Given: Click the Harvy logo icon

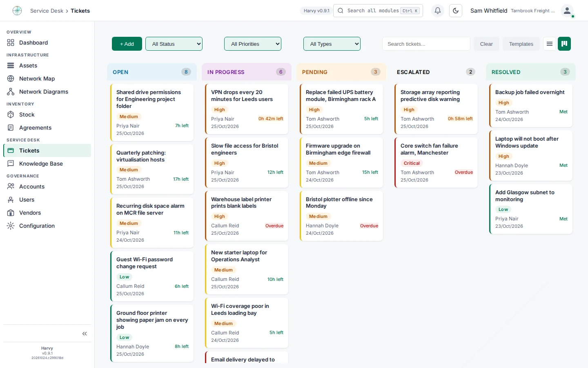Looking at the screenshot, I should click(x=17, y=11).
